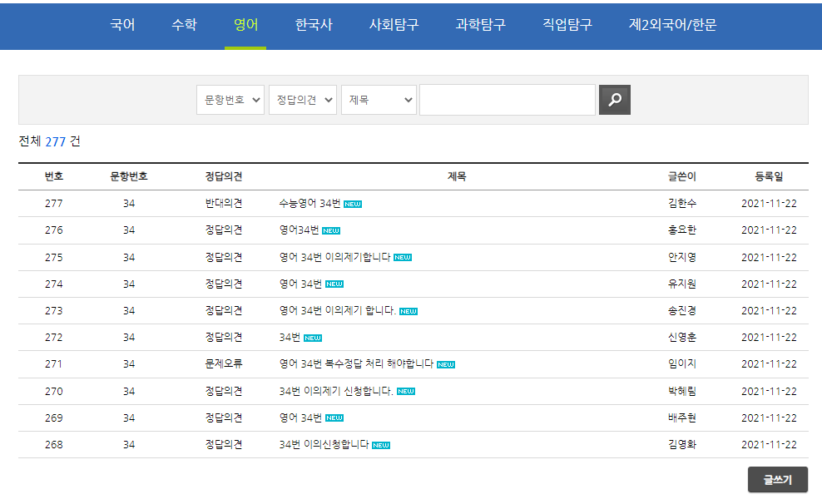Click author name 김영화
The image size is (822, 504).
point(682,445)
